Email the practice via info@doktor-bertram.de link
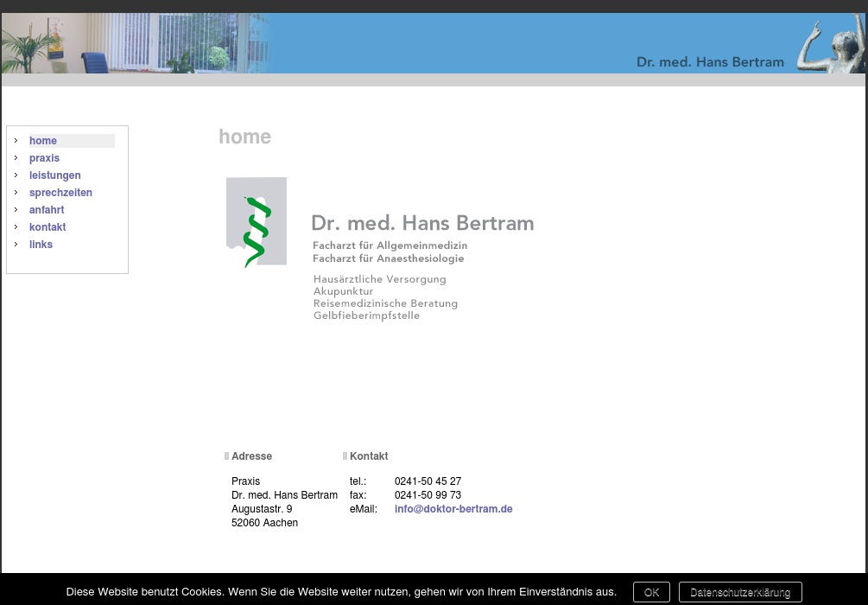 [453, 509]
